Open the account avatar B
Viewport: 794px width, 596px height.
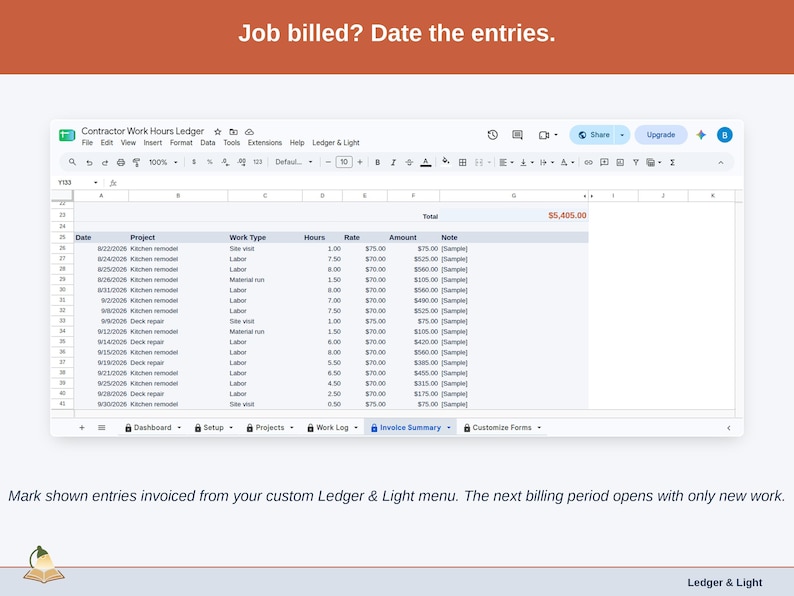(x=725, y=135)
